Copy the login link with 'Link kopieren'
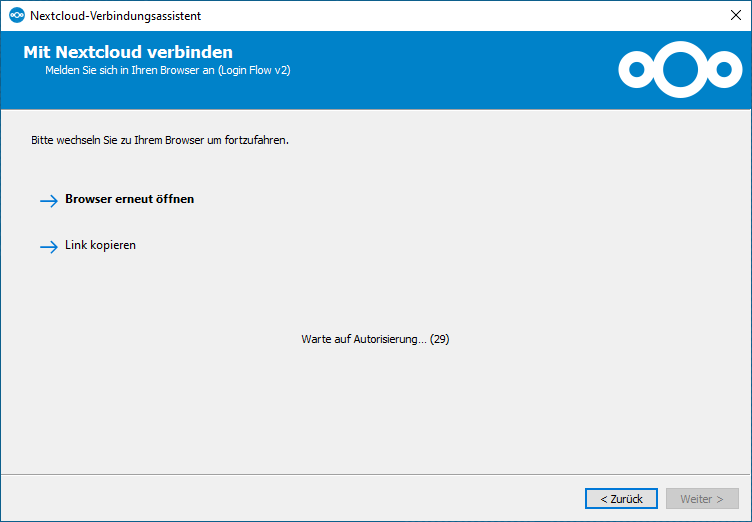The width and height of the screenshot is (752, 522). pyautogui.click(x=100, y=245)
